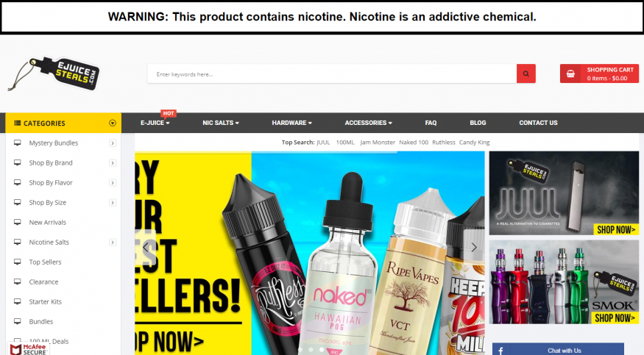
Task: Expand the Shop By Brand arrow
Action: point(112,163)
